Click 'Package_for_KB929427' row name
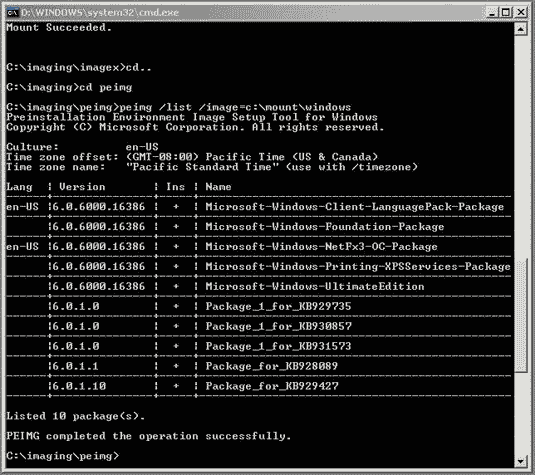The width and height of the screenshot is (535, 475). click(x=272, y=386)
